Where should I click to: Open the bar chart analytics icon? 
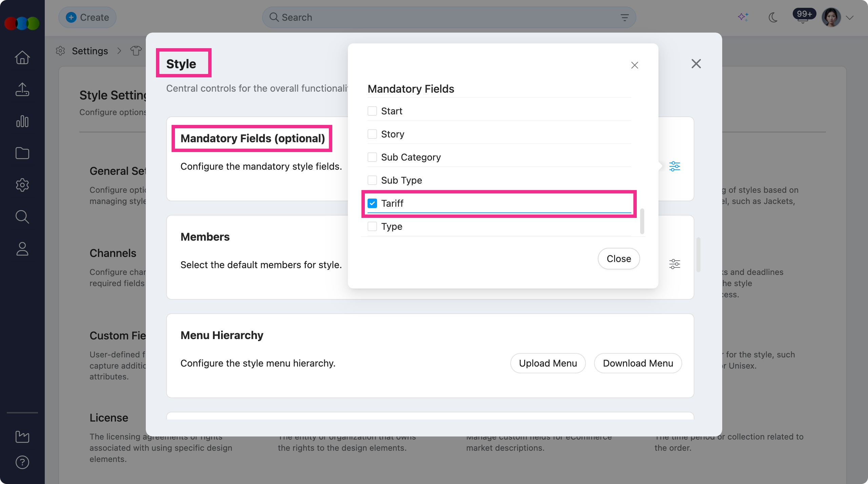coord(22,121)
